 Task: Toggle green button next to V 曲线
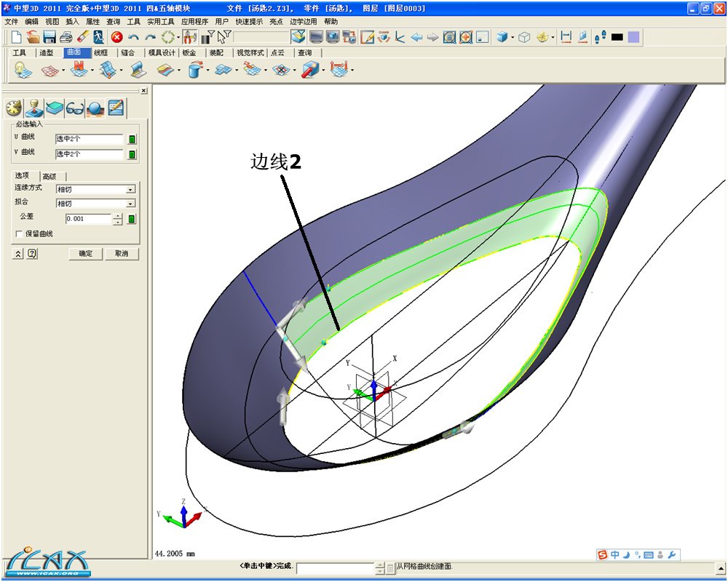(x=132, y=154)
